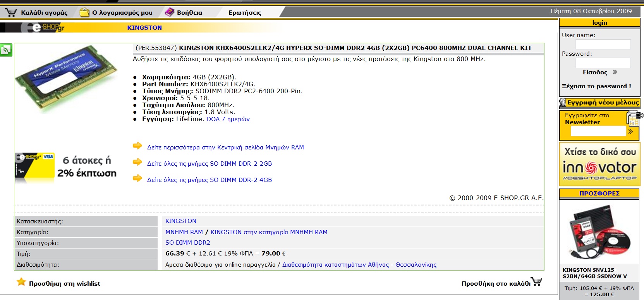The image size is (644, 300).
Task: Click the KINGSTON breadcrumb in header bar
Action: 144,28
